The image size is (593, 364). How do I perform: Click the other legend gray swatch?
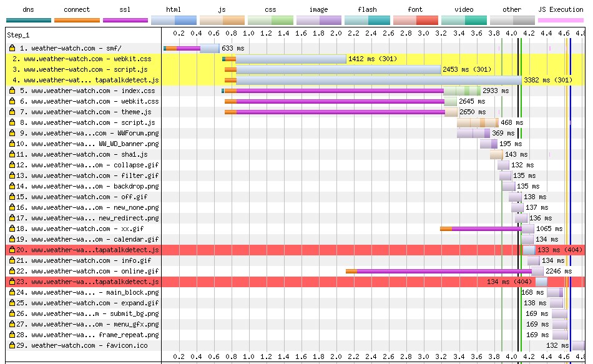[x=512, y=21]
